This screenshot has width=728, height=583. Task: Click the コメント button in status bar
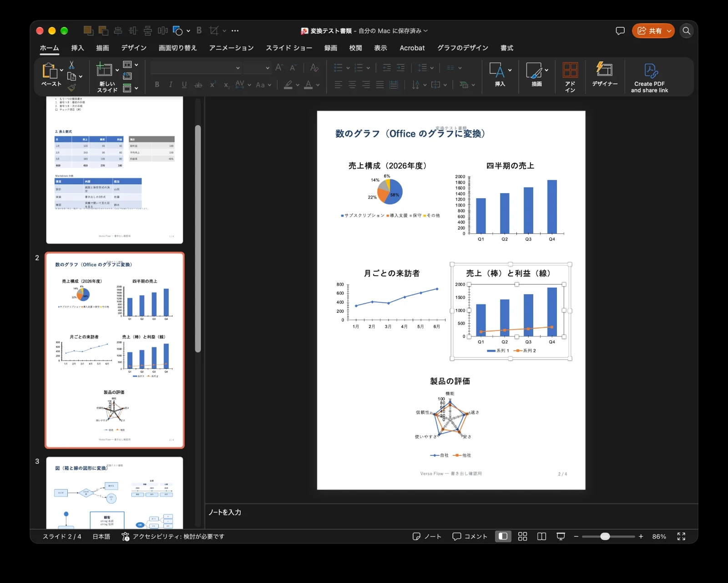(x=470, y=537)
